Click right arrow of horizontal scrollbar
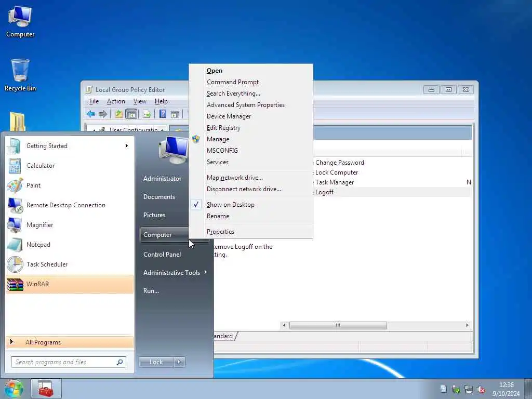Screen dimensions: 532x399 tap(467, 325)
